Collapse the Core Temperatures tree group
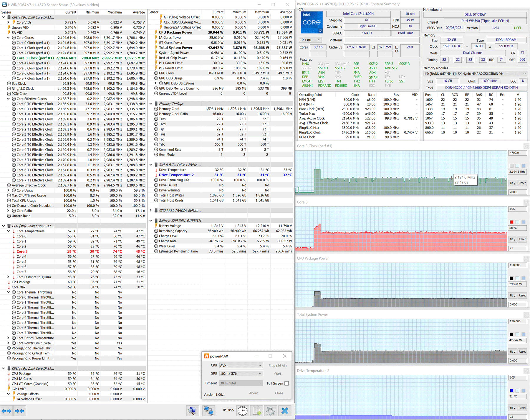The image size is (530, 420). click(8, 231)
